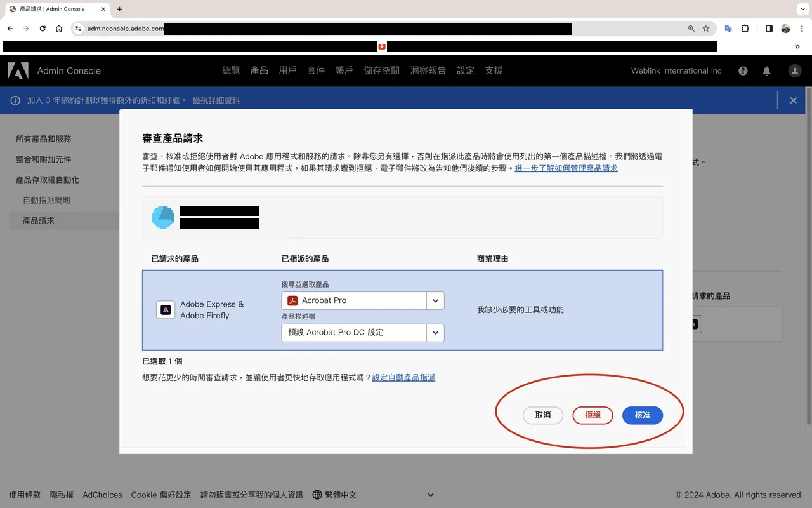Select the 設定 tab
The width and height of the screenshot is (812, 508).
466,70
